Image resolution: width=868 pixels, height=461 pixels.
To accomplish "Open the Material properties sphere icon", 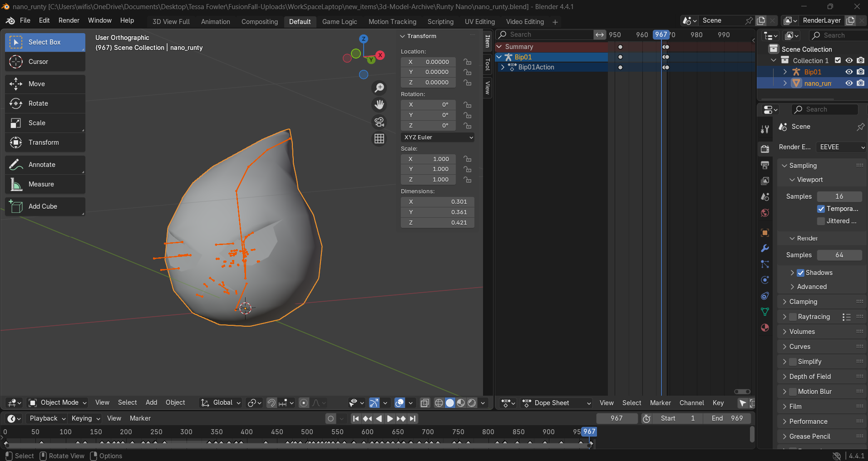I will 765,328.
